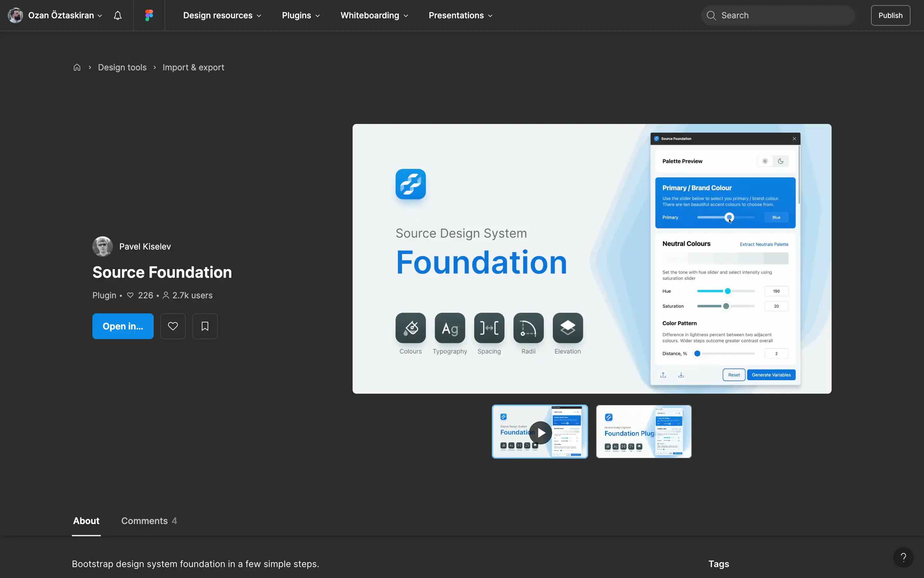Click the Source Foundation title heading
The width and height of the screenshot is (924, 578).
click(x=162, y=272)
